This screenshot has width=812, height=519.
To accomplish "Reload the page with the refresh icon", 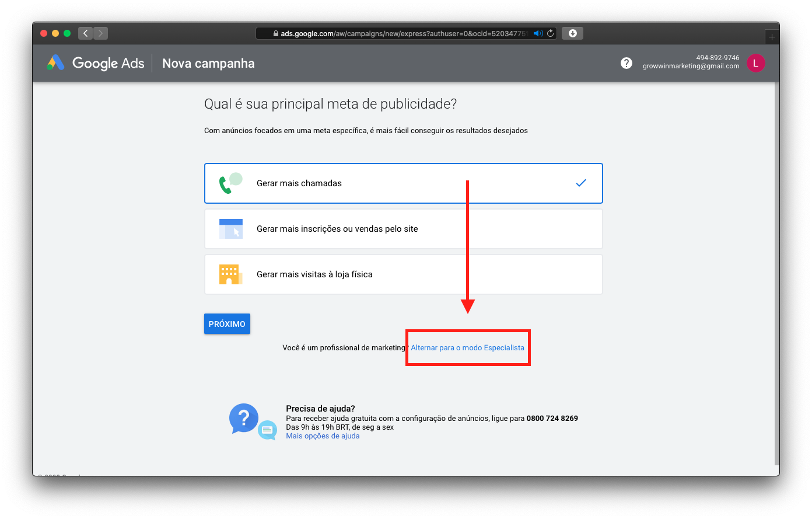I will 550,33.
